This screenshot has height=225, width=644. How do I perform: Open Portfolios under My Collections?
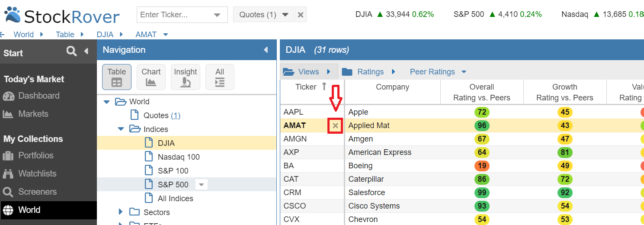35,156
